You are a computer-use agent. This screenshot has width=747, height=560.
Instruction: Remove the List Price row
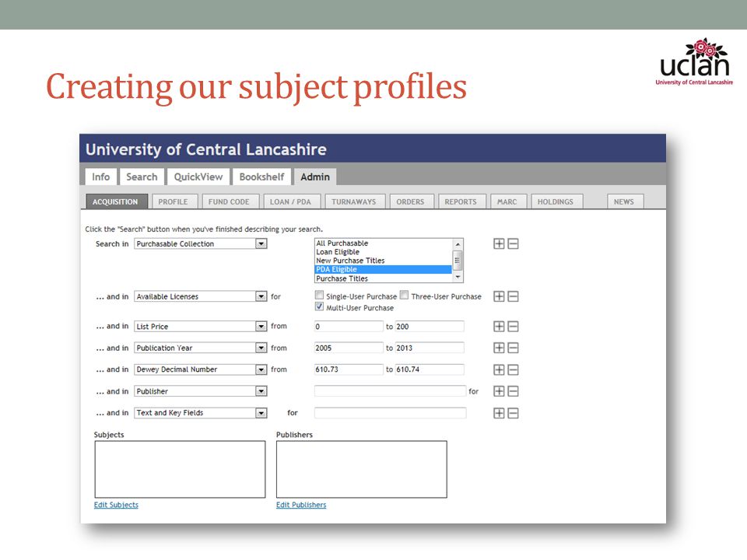[513, 327]
